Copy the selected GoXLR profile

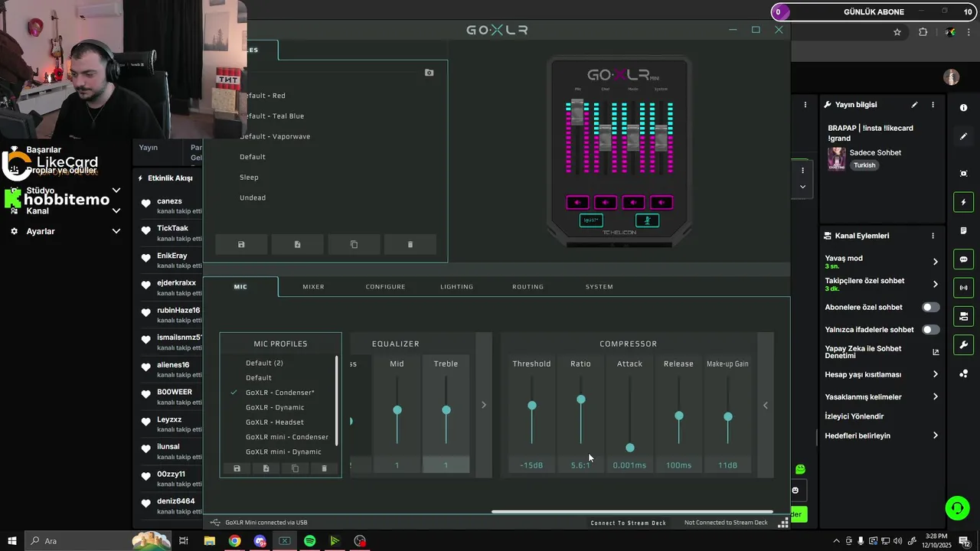click(354, 244)
